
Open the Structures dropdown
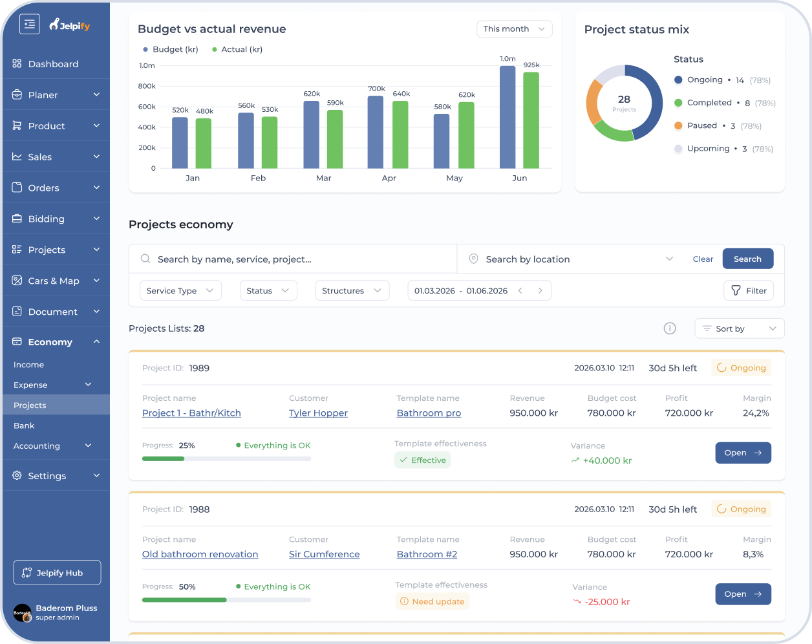pos(352,291)
